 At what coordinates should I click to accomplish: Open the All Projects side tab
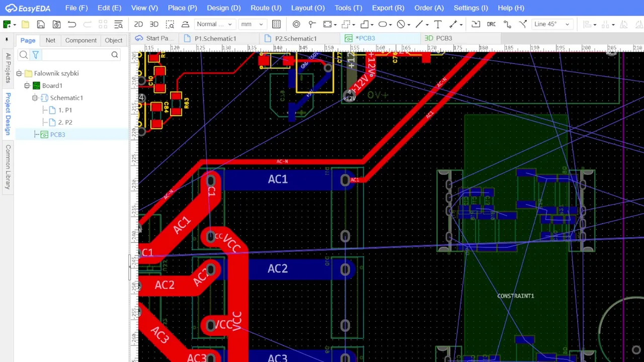click(x=8, y=67)
